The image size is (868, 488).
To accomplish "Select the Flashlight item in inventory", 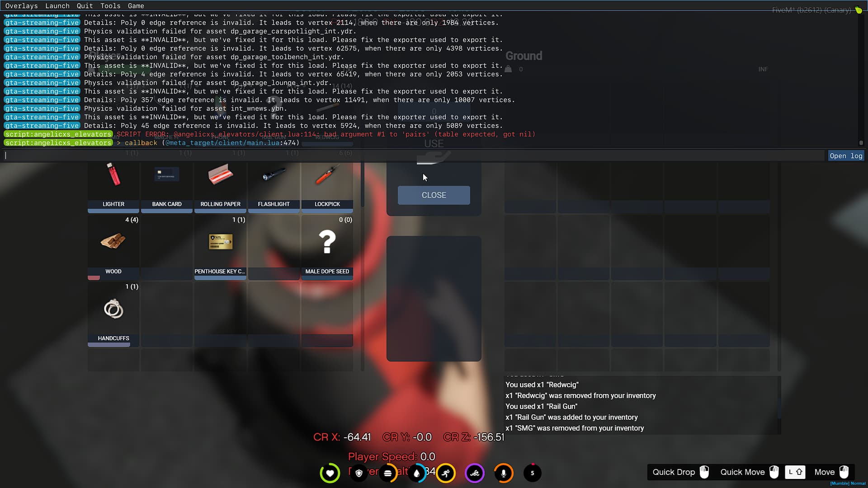I will pos(274,185).
